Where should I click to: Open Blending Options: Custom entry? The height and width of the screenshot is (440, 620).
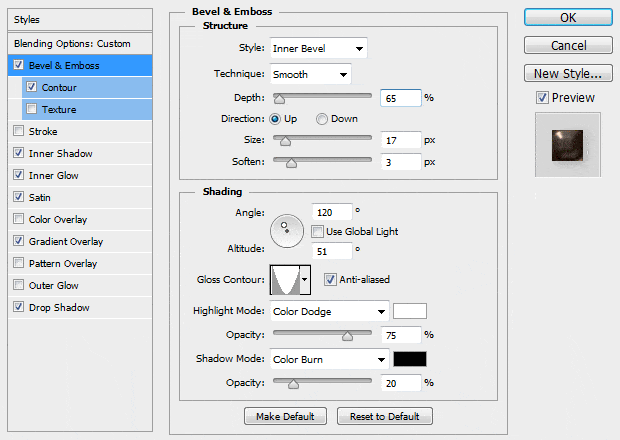pos(72,44)
